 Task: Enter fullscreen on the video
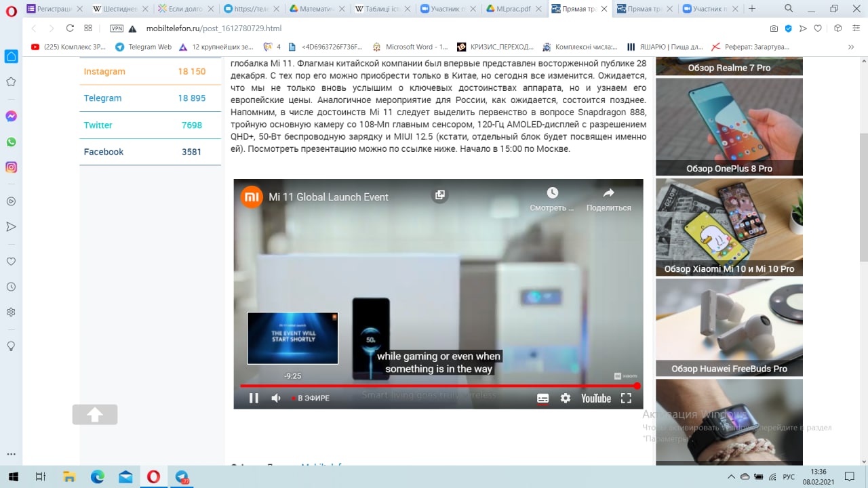tap(626, 399)
